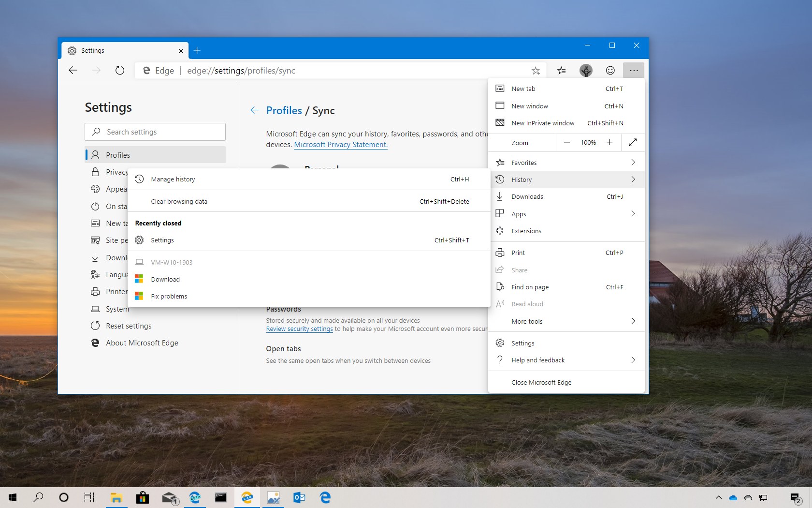The height and width of the screenshot is (508, 812).
Task: Open the profile avatar menu
Action: 586,70
